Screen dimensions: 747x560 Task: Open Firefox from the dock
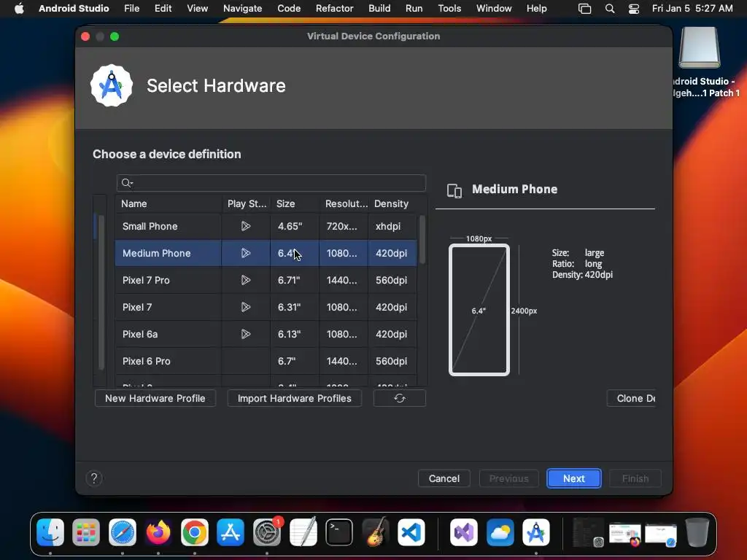[158, 532]
